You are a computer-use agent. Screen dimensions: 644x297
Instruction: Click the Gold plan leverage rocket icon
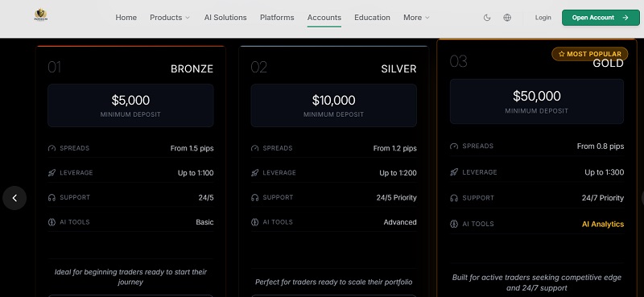tap(454, 172)
